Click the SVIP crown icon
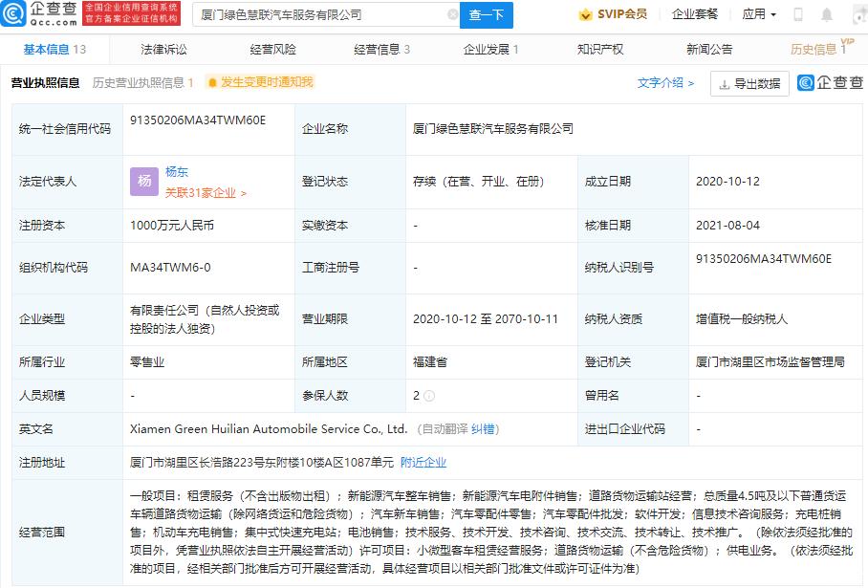The width and height of the screenshot is (868, 588). click(585, 15)
